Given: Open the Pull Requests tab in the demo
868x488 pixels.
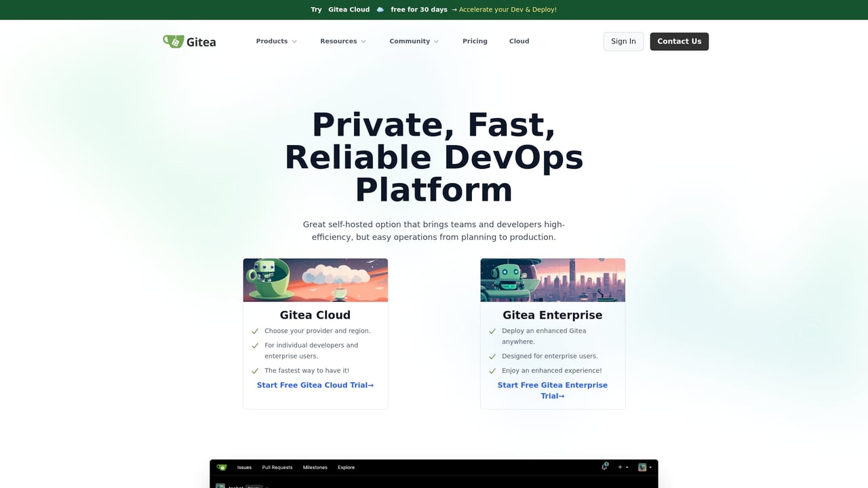Looking at the screenshot, I should point(277,467).
